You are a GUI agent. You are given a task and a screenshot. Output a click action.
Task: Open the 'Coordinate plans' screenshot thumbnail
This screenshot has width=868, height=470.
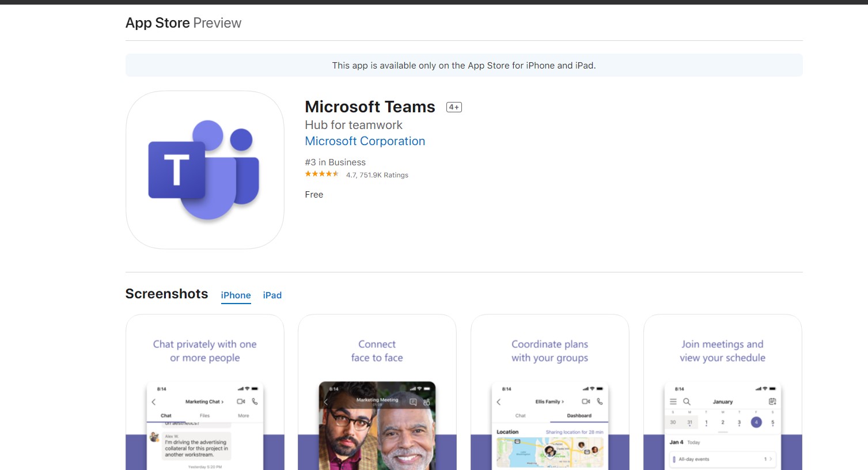tap(550, 392)
